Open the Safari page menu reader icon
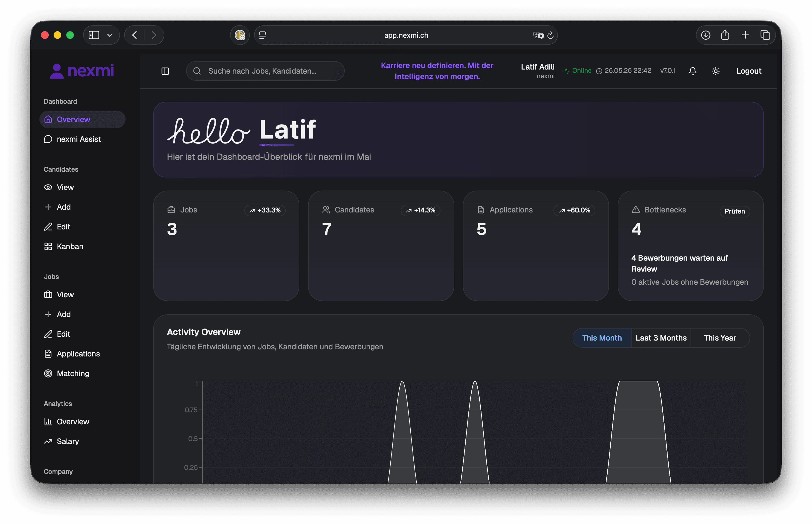Image resolution: width=812 pixels, height=524 pixels. pyautogui.click(x=263, y=35)
